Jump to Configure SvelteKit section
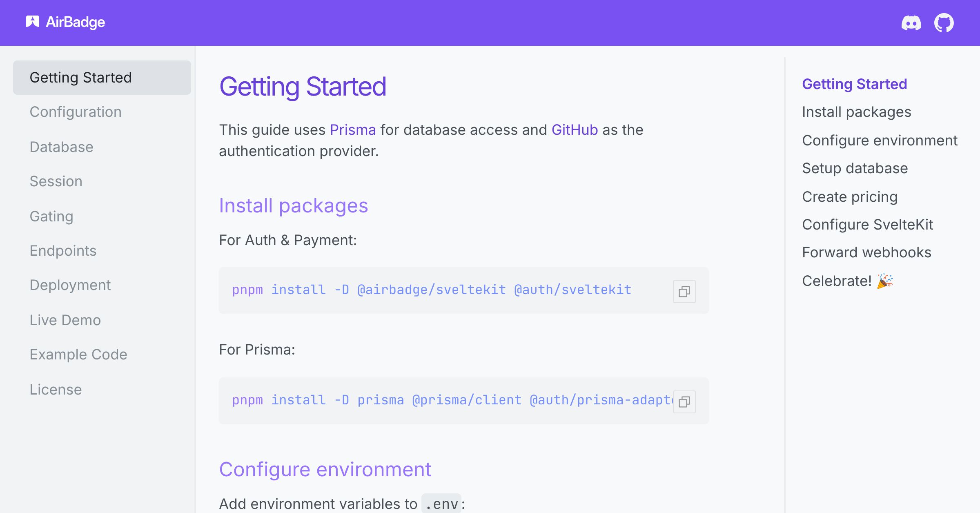Viewport: 980px width, 513px height. coord(868,224)
